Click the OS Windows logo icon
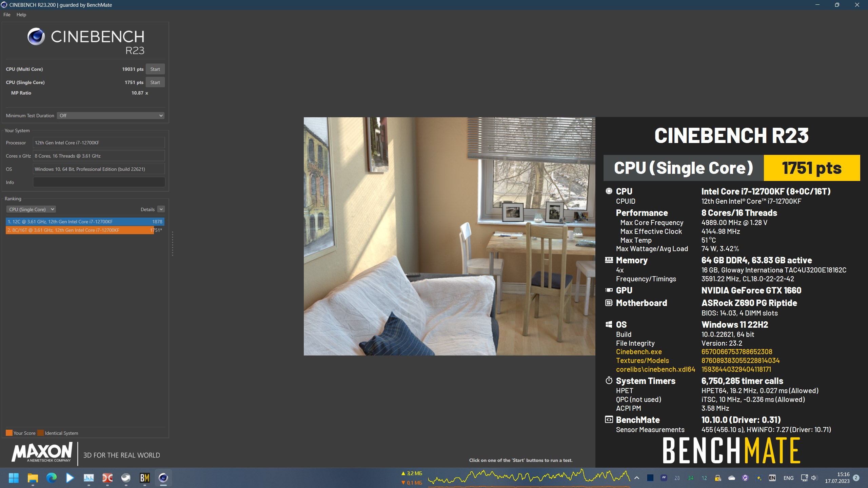 point(609,324)
